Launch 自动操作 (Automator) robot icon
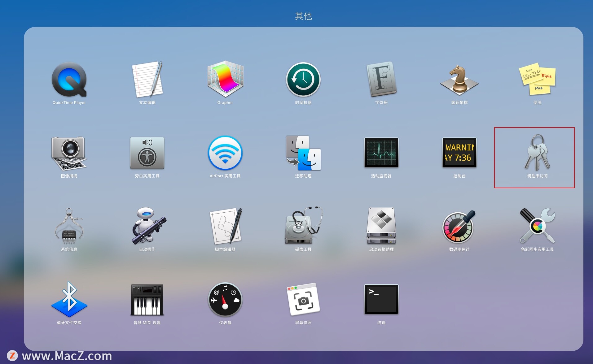This screenshot has width=593, height=364. tap(149, 226)
